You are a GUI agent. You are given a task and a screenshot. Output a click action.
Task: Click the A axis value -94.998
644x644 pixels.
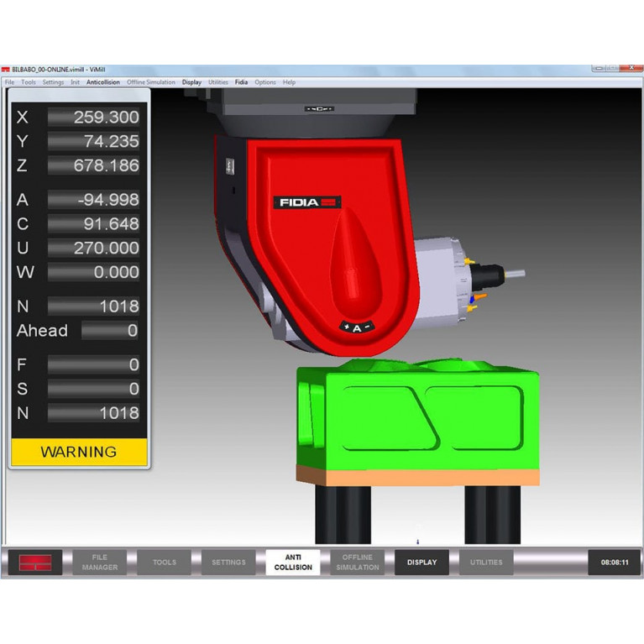[x=94, y=200]
